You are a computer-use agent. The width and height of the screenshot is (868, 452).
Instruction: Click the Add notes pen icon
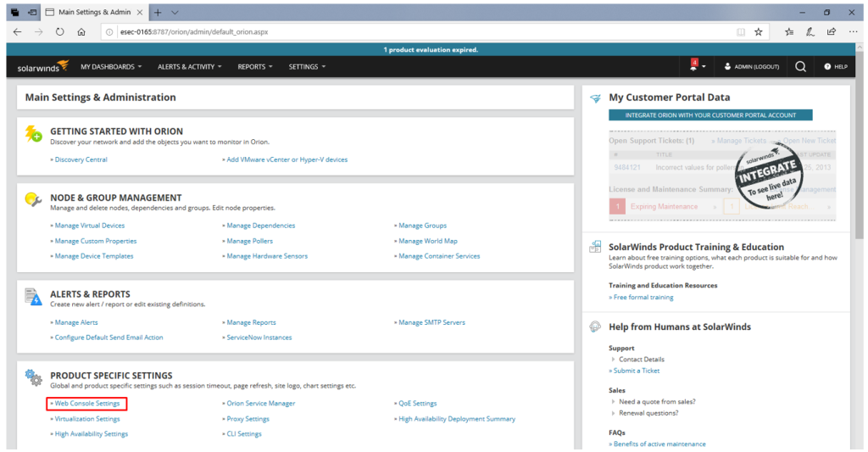pyautogui.click(x=810, y=31)
